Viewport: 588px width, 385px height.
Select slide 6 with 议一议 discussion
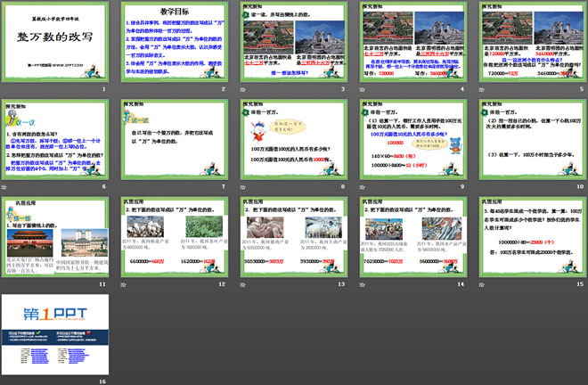53,140
